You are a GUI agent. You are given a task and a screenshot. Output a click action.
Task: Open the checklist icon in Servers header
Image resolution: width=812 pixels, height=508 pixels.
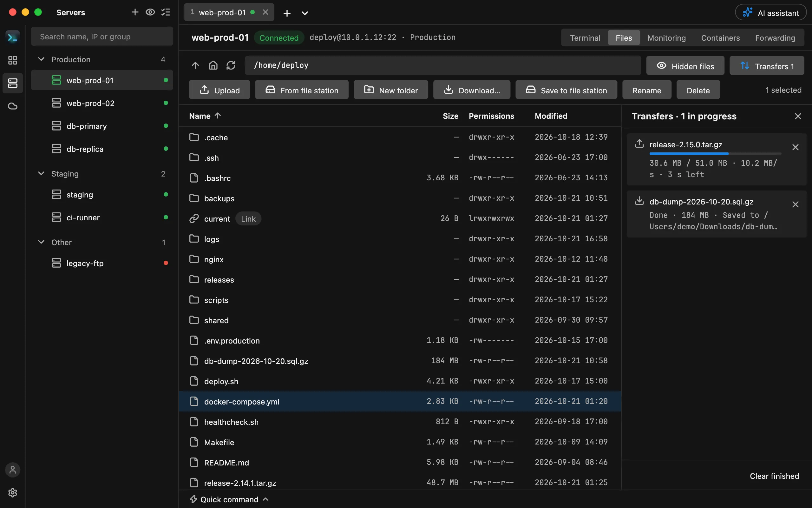tap(166, 12)
